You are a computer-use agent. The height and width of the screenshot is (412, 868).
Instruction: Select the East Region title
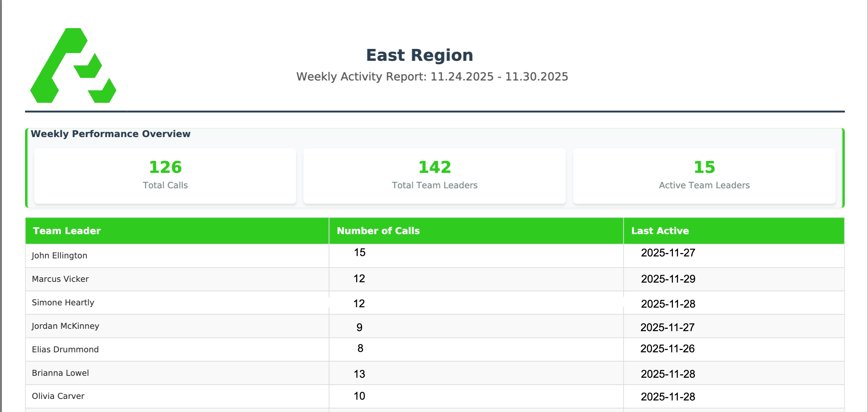click(419, 55)
